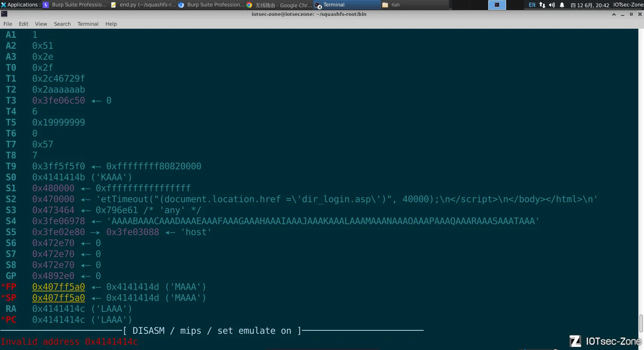Click the S4 value 0x3fe06978

(x=59, y=221)
